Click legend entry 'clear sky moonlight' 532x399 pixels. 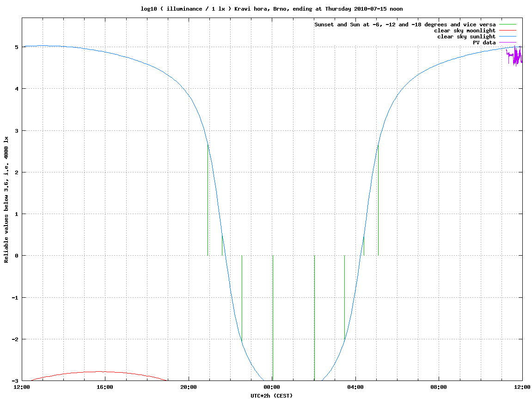tap(465, 31)
